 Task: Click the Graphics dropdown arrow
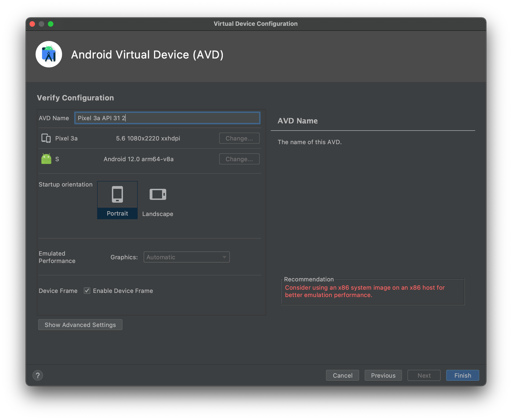point(224,257)
